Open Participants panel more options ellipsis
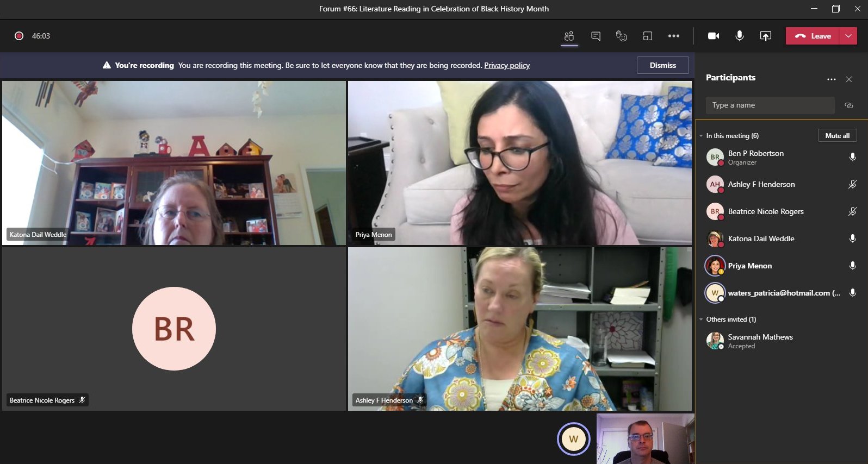Screen dimensions: 868x464 pos(832,79)
